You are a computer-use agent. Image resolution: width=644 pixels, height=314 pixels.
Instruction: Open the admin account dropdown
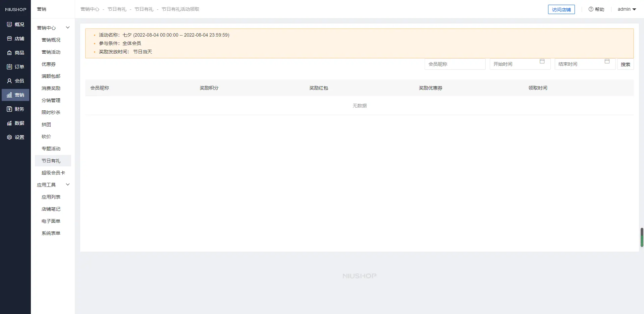point(627,9)
